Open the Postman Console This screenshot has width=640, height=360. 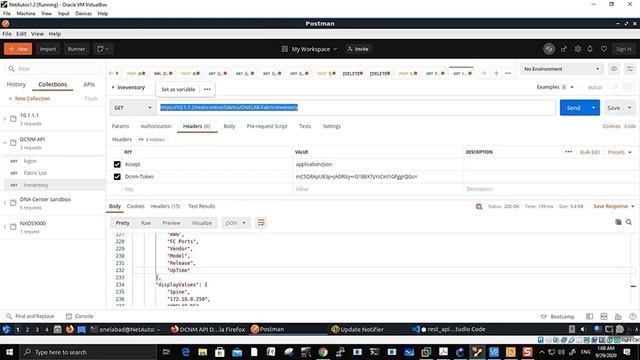tap(80, 316)
